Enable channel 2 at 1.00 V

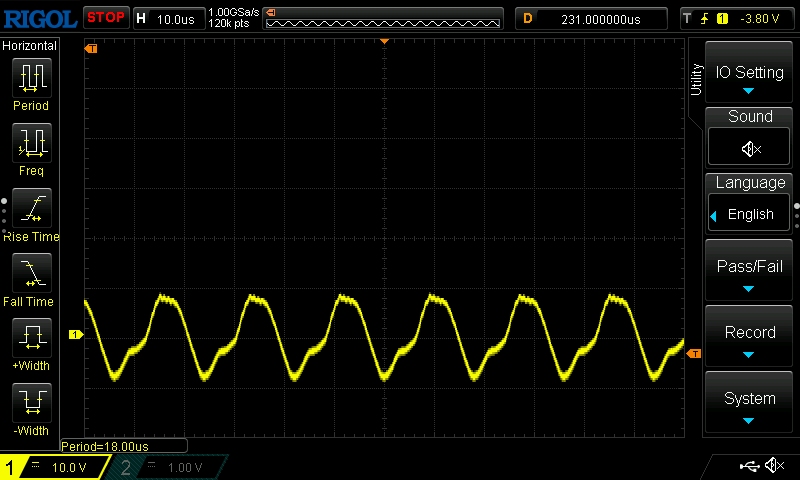[x=165, y=467]
